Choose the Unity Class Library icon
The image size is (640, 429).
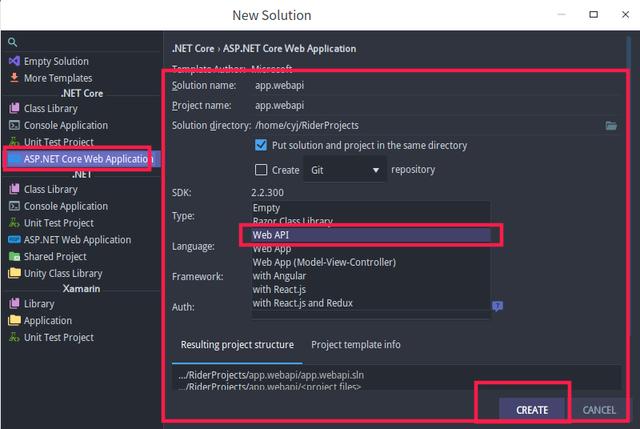(14, 273)
